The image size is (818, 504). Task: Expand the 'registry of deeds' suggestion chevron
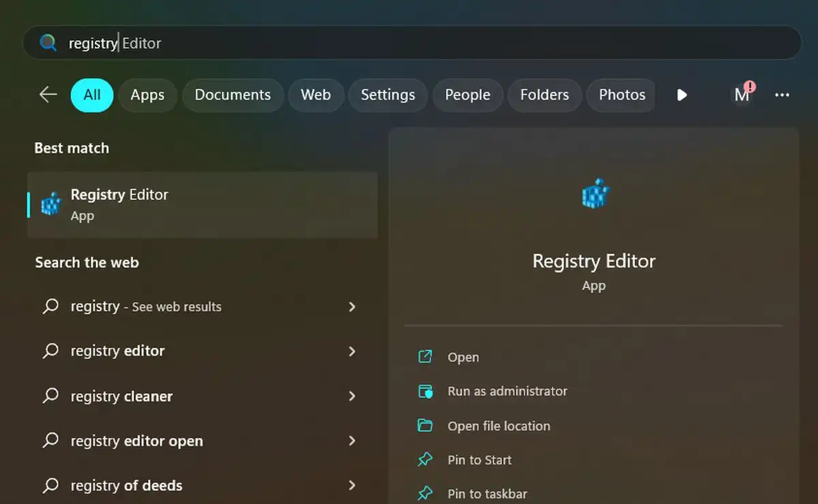(x=352, y=486)
